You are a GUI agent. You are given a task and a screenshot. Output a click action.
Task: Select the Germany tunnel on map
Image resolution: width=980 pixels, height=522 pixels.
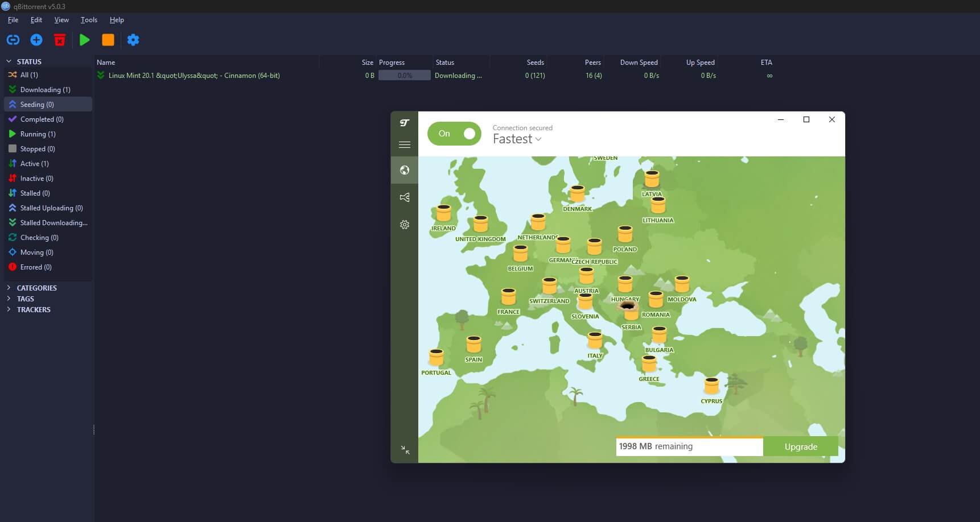[x=563, y=246]
